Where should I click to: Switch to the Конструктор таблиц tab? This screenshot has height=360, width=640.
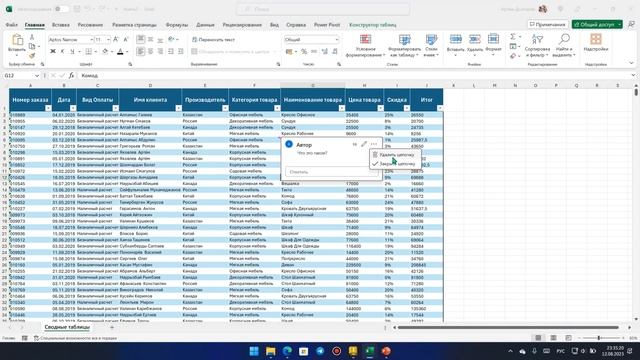tap(373, 25)
